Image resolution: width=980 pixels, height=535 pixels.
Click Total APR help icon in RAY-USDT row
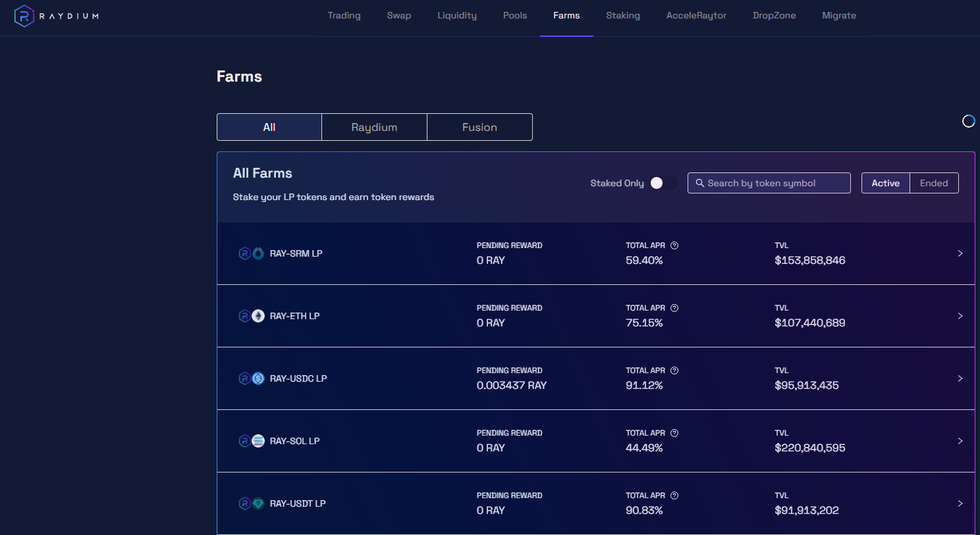click(x=674, y=496)
